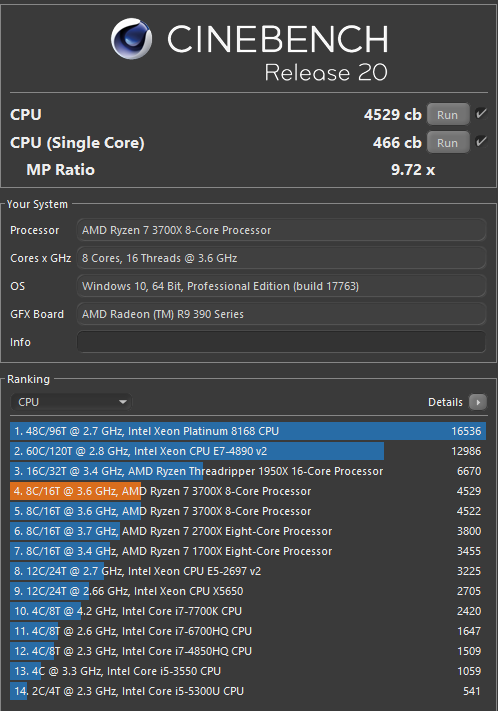This screenshot has width=498, height=711.
Task: Select the Intel Xeon Platinum 8168 ranking row
Action: (x=248, y=431)
